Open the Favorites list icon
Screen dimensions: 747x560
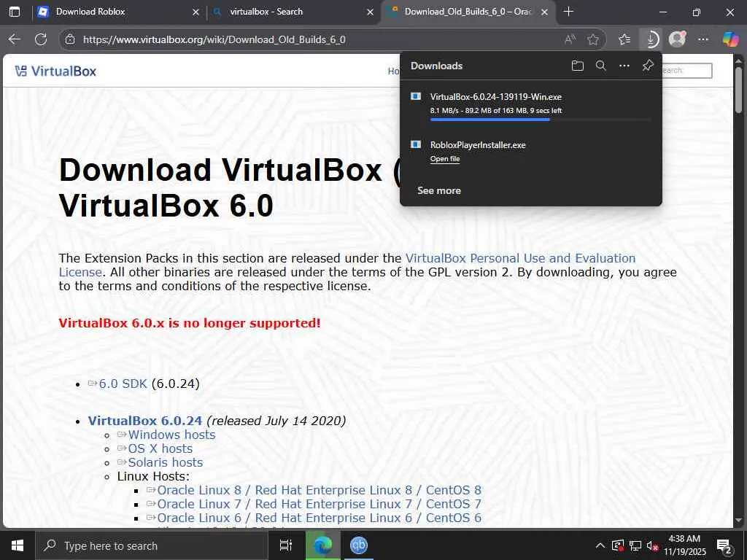(x=624, y=39)
